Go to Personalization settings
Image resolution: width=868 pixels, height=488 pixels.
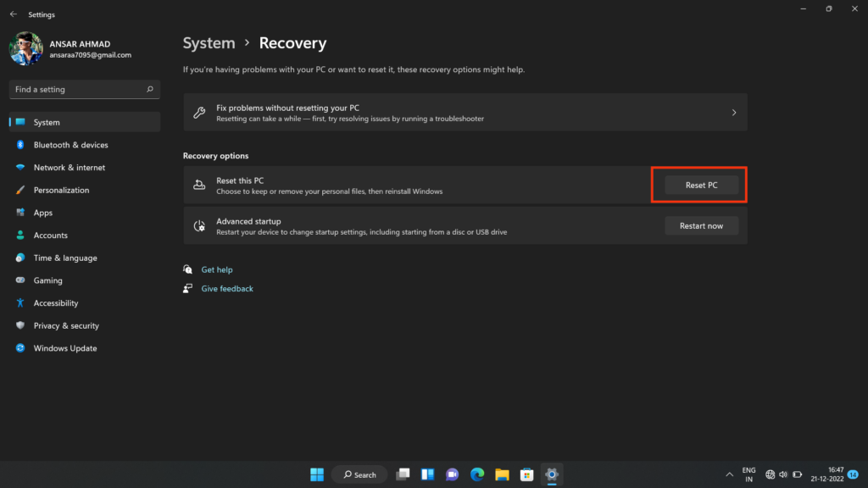point(85,191)
